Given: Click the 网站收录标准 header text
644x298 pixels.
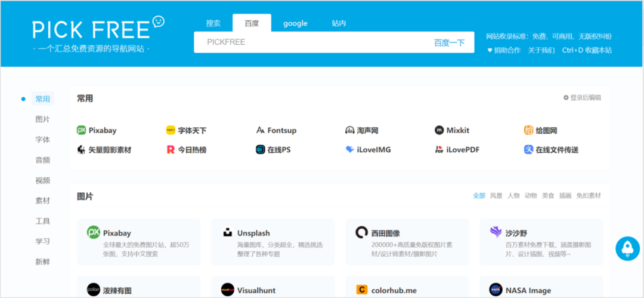Looking at the screenshot, I should click(x=549, y=36).
